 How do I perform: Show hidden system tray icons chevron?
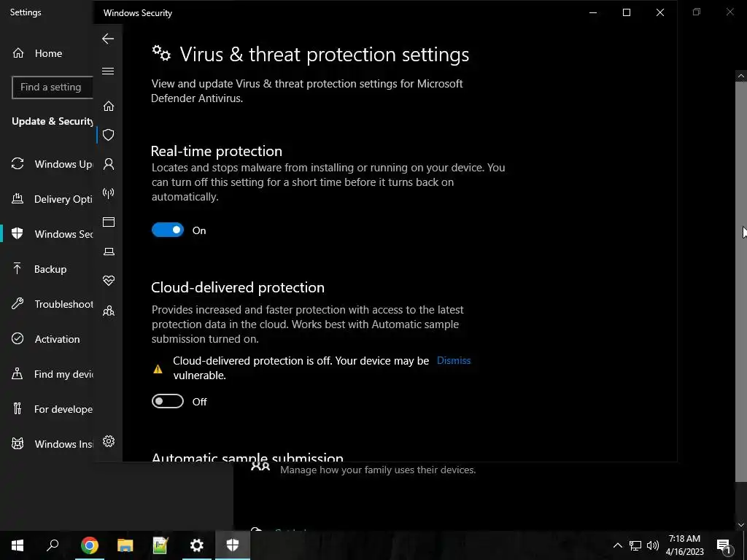tap(617, 545)
